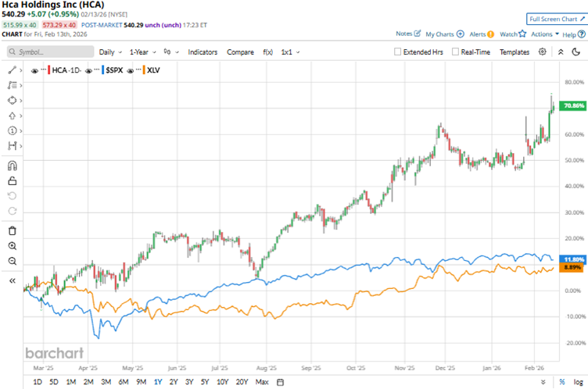This screenshot has height=389, width=588.
Task: Tick the Real-Time checkbox
Action: point(454,52)
